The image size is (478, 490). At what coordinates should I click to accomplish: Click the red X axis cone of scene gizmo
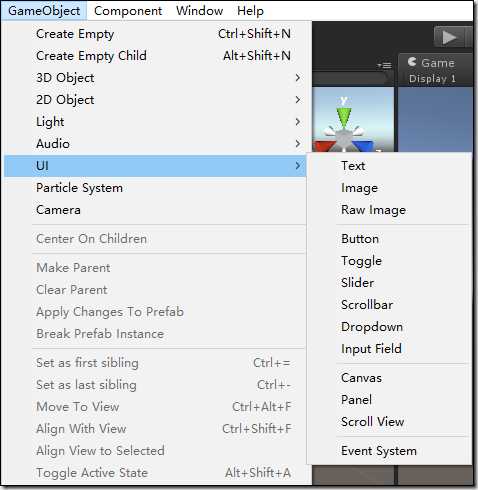pos(323,146)
